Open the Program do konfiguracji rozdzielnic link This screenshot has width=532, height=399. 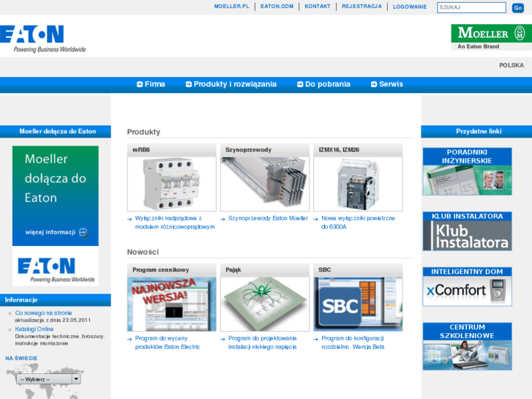point(353,343)
